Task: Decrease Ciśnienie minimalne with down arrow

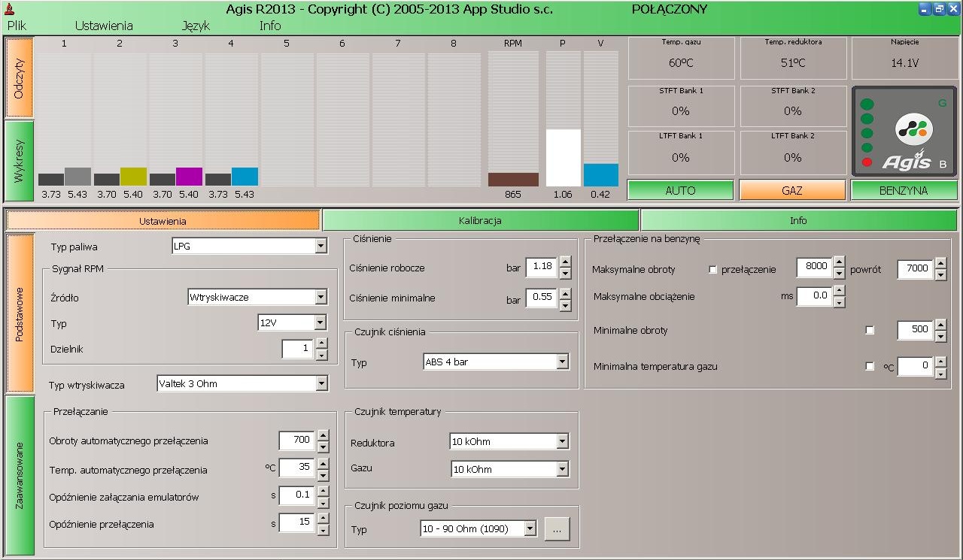Action: click(x=565, y=305)
